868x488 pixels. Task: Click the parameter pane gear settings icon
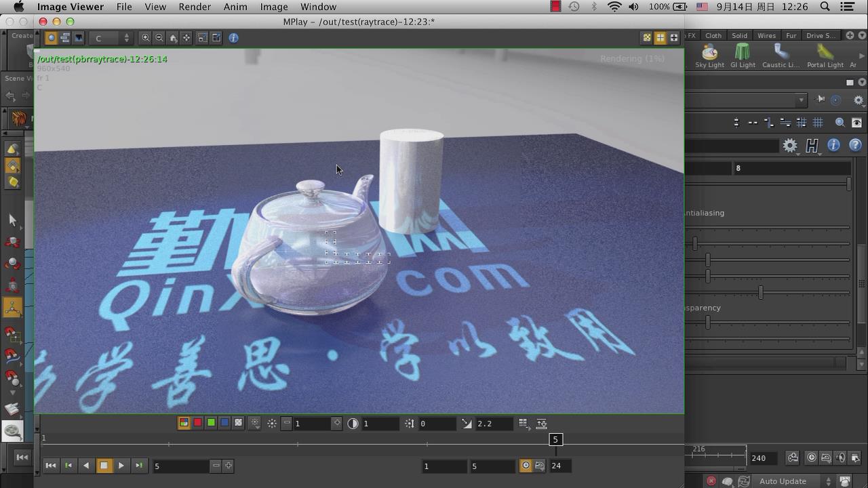[x=789, y=145]
